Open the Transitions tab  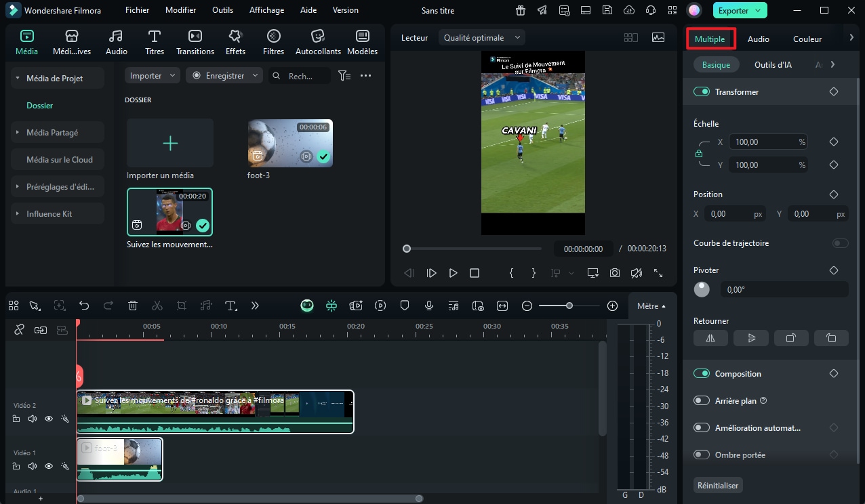(x=195, y=42)
